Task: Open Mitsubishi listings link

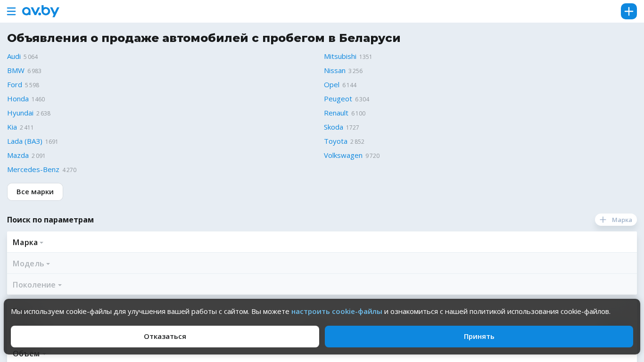Action: coord(340,57)
